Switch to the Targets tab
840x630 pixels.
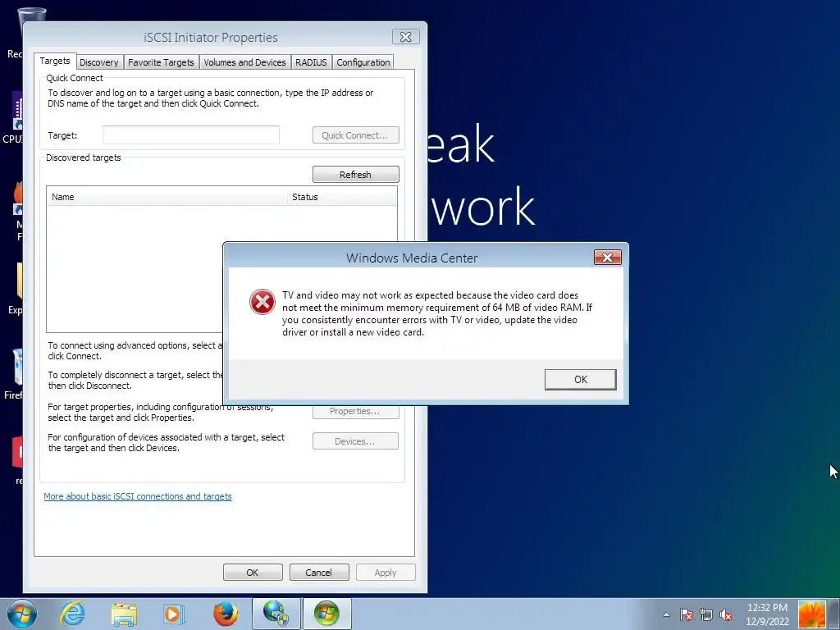tap(55, 61)
